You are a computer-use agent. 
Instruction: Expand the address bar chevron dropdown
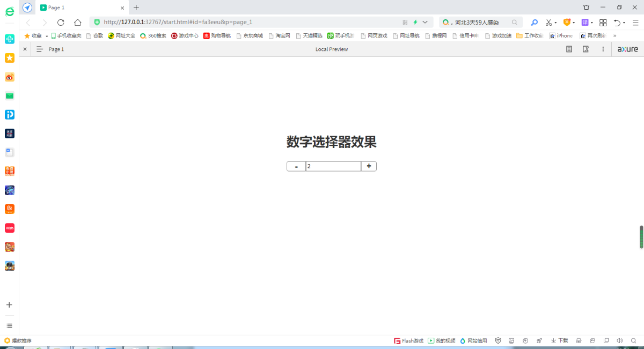pos(425,23)
